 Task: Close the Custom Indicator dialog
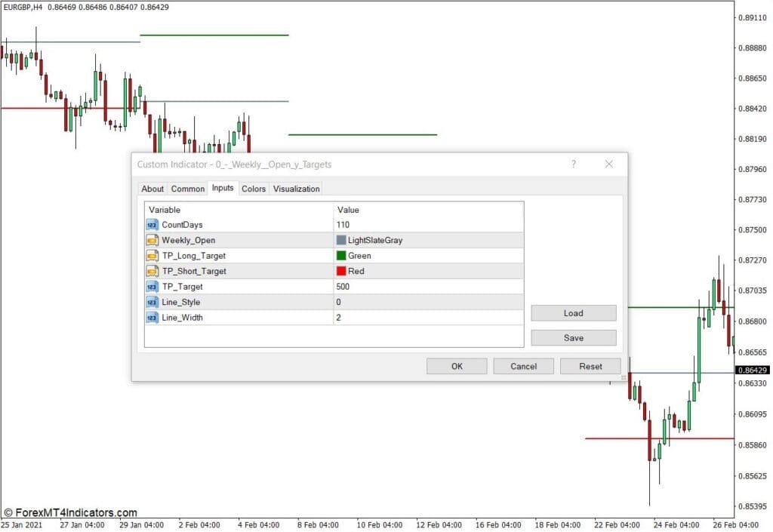click(609, 164)
